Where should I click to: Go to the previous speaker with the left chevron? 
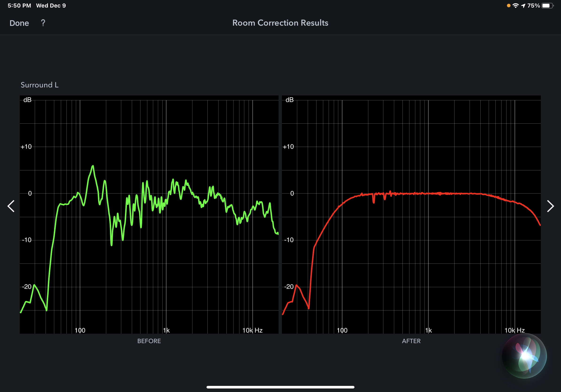click(x=11, y=206)
